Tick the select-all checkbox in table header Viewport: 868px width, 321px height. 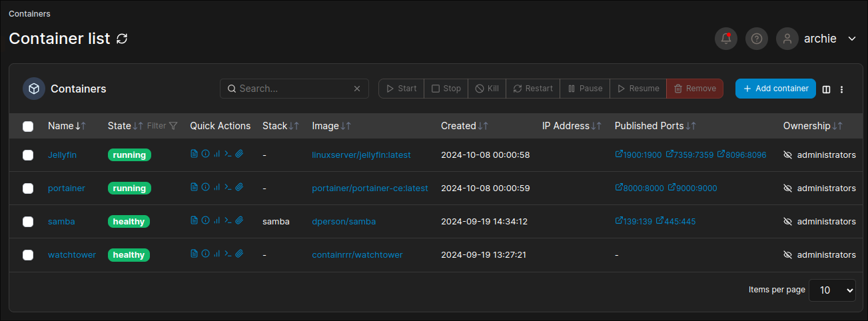point(28,126)
